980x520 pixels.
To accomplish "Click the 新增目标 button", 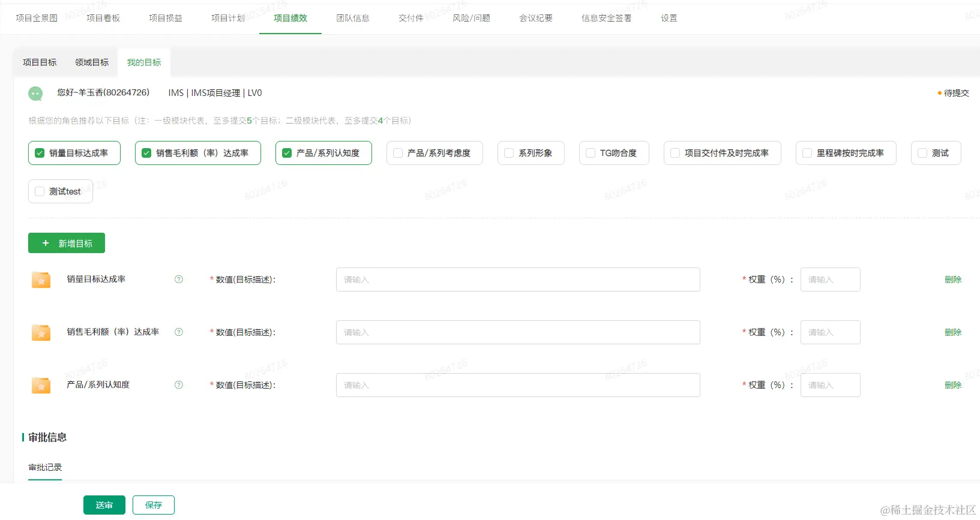I will [67, 243].
